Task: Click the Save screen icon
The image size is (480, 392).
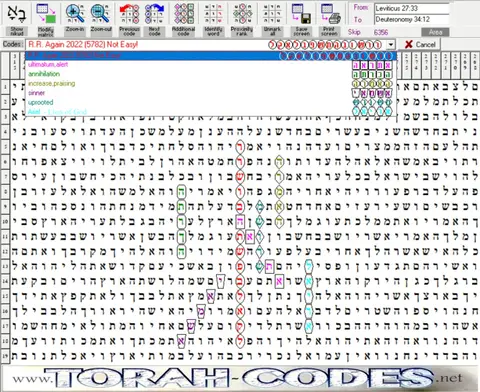Action: coord(301,13)
